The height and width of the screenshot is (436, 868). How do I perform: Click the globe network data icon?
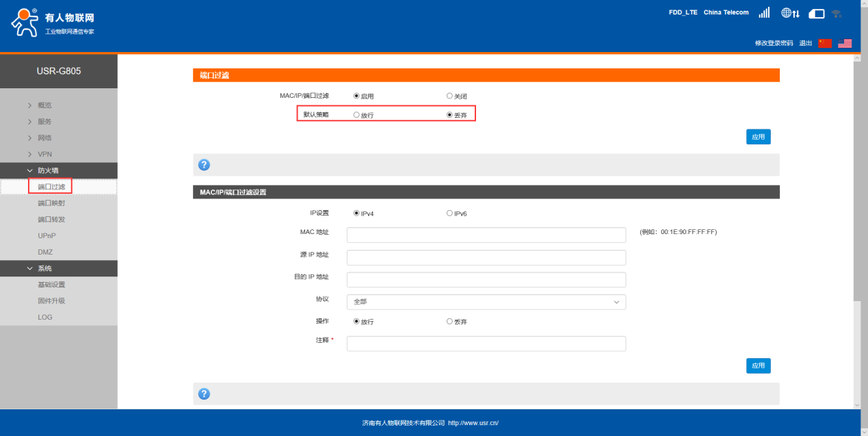790,13
